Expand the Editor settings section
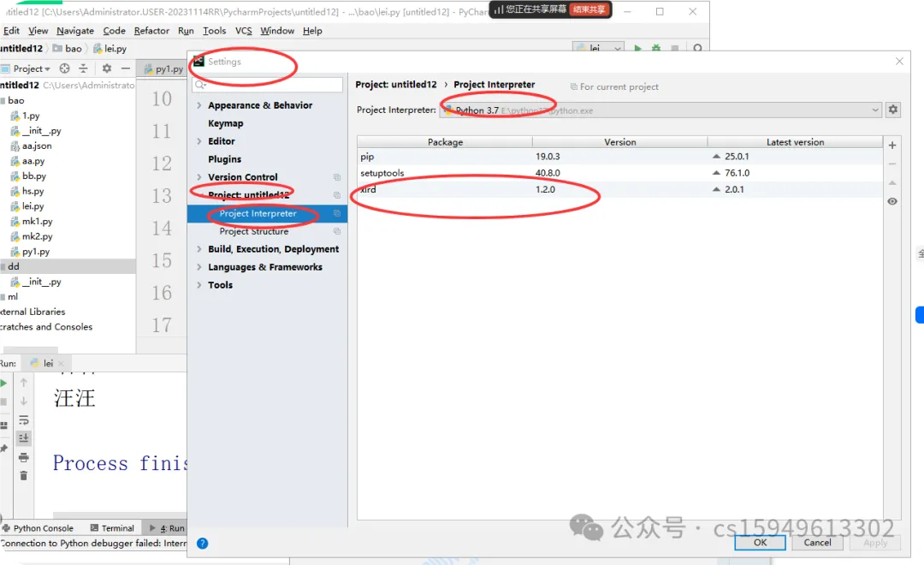Viewport: 924px width, 565px height. (x=199, y=141)
